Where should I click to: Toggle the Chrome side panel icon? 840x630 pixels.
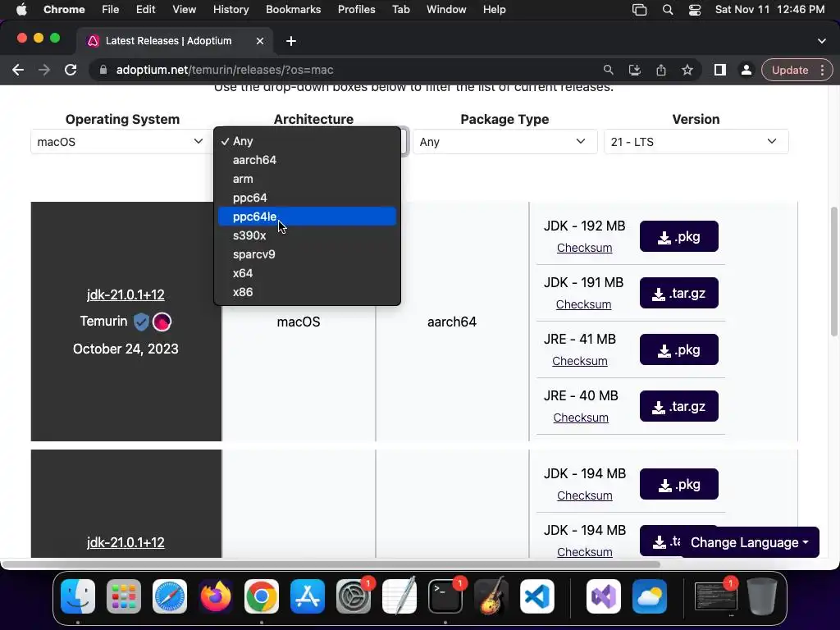coord(720,71)
